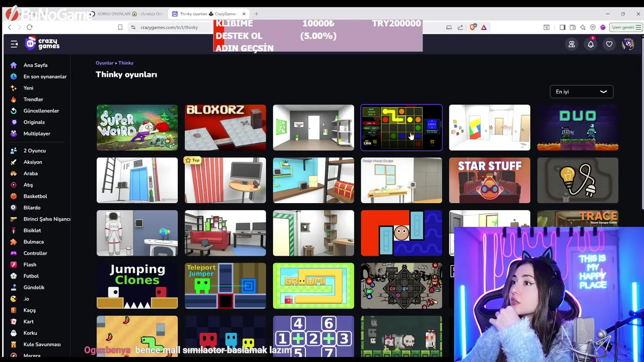Click the share icon in address bar
Image resolution: width=644 pixels, height=362 pixels.
point(460,27)
